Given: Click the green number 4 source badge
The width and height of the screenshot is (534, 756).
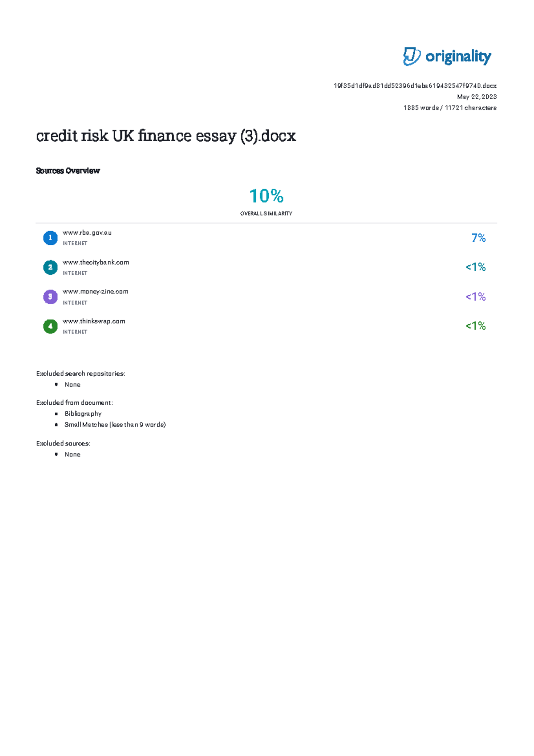Looking at the screenshot, I should coord(50,326).
